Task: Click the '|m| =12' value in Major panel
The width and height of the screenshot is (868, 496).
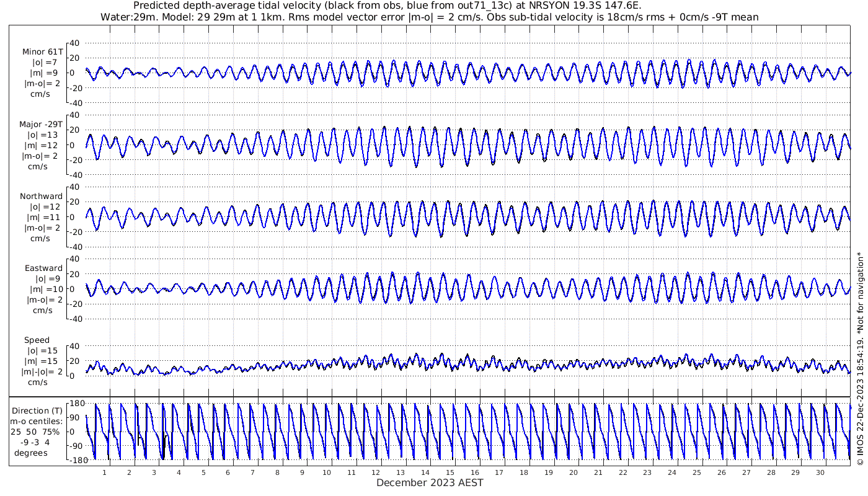Action: click(x=43, y=145)
